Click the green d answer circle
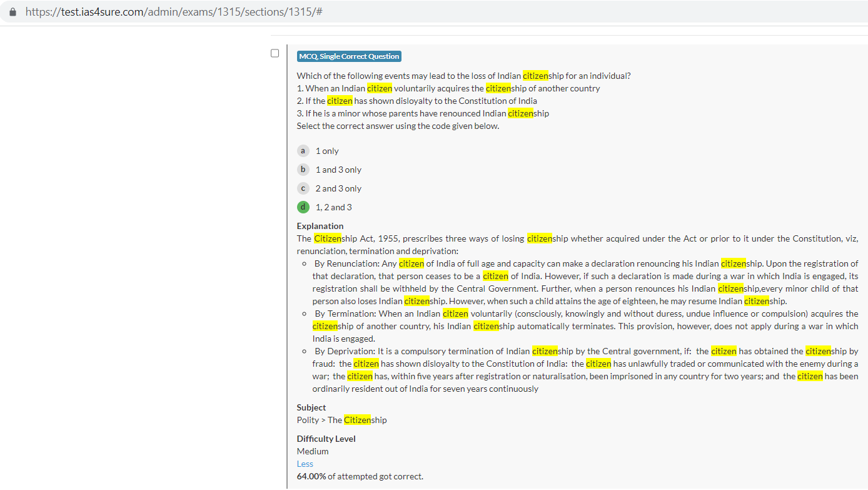The image size is (868, 490). (303, 207)
